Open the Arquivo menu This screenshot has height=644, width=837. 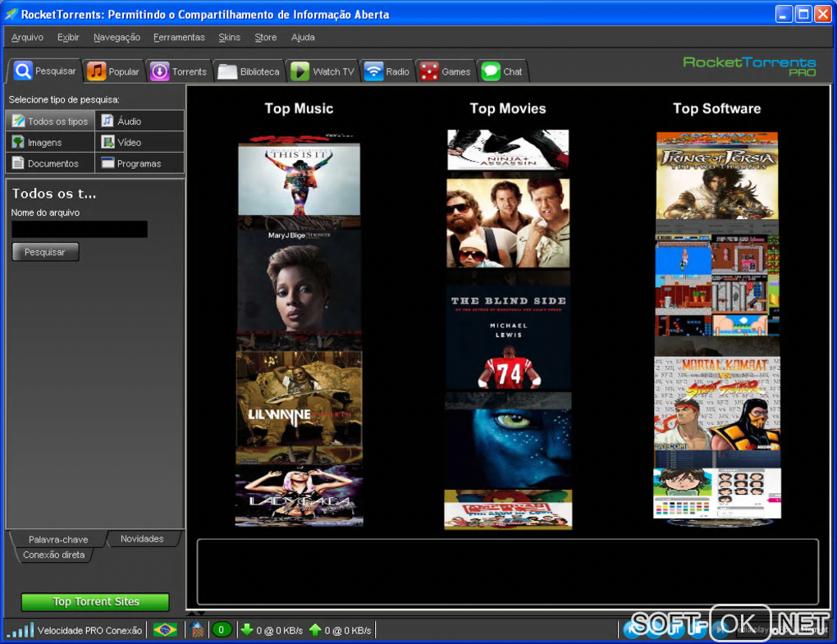click(x=27, y=38)
